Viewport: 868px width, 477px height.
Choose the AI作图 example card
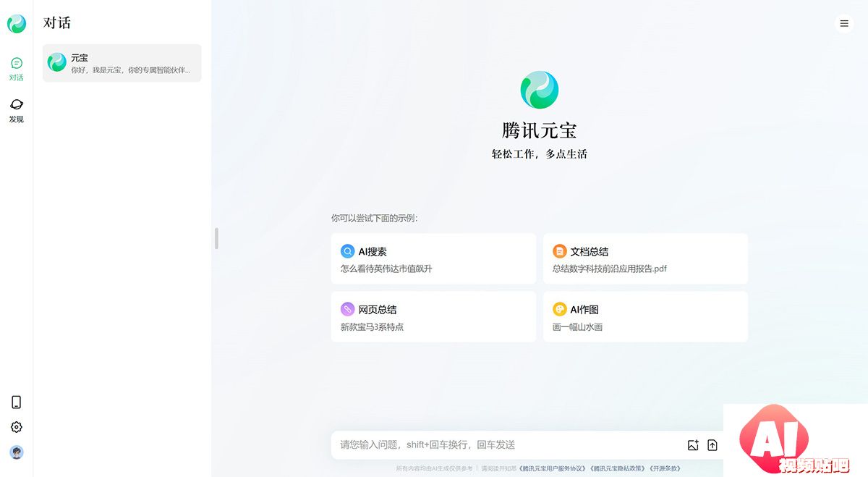(x=645, y=316)
